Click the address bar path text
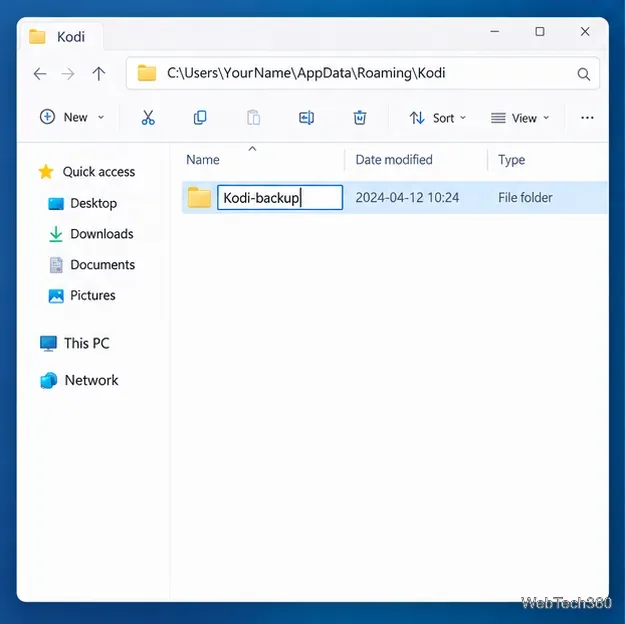 click(x=306, y=73)
